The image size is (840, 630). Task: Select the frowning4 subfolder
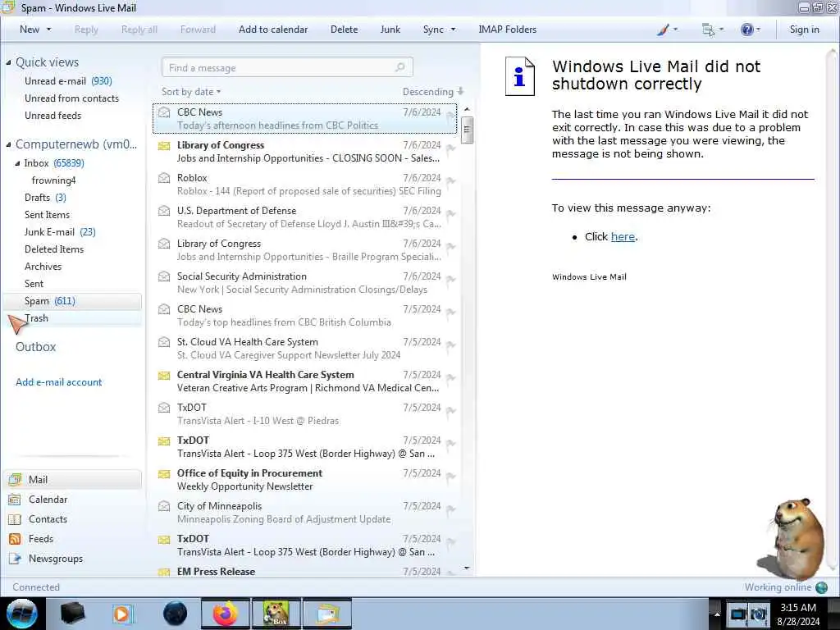(53, 180)
